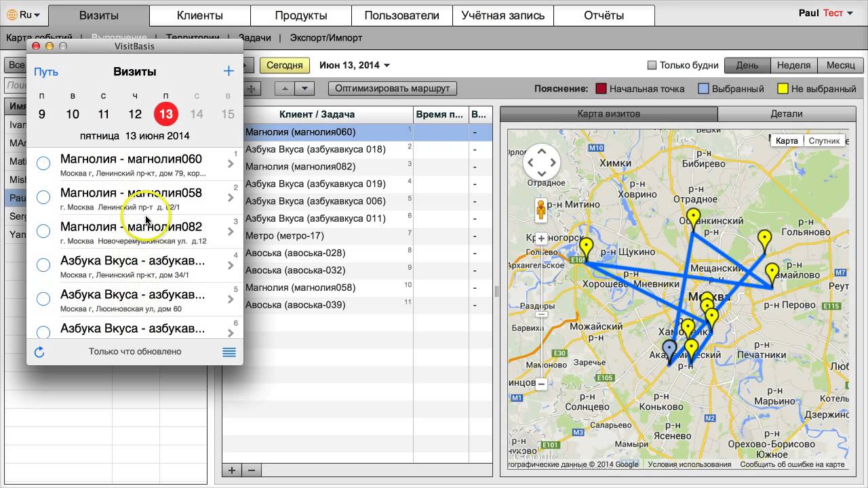The image size is (868, 488).
Task: Click the blue plus to add a visit
Action: click(229, 71)
